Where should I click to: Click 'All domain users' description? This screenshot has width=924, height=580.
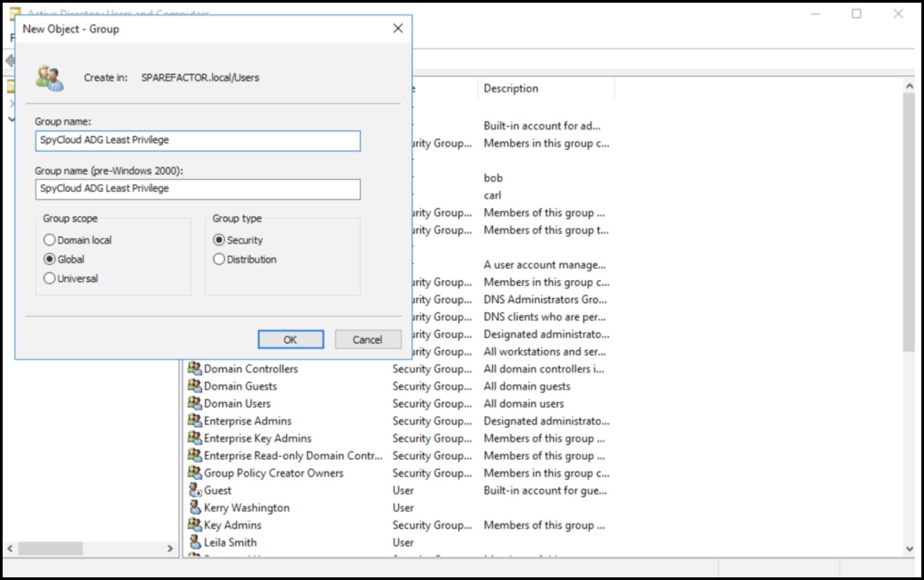click(524, 404)
